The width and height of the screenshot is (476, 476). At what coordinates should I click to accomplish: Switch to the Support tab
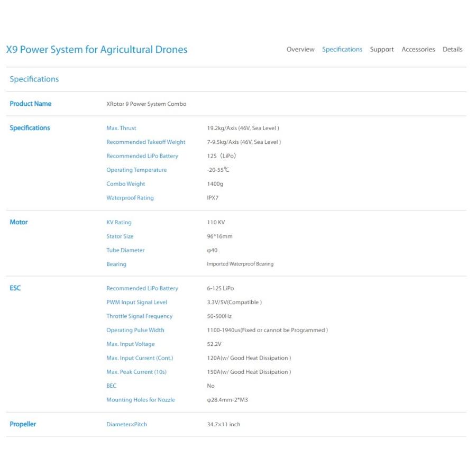tap(381, 50)
